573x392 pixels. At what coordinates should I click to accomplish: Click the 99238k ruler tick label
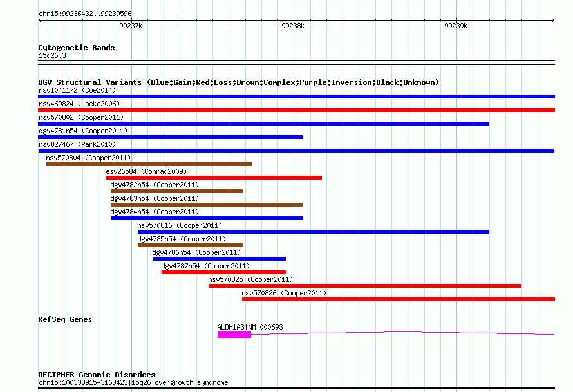pos(293,26)
